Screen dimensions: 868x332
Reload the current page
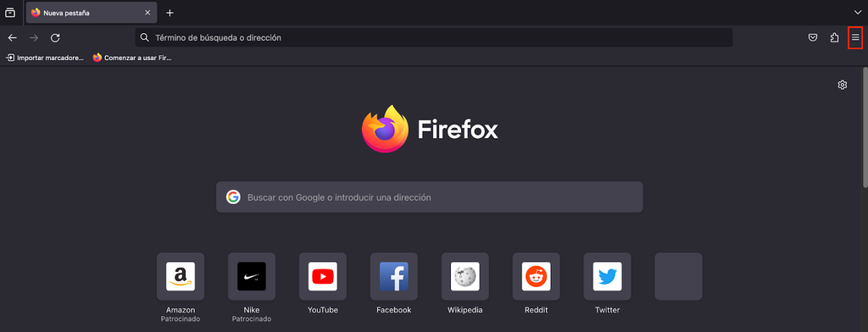click(x=55, y=37)
